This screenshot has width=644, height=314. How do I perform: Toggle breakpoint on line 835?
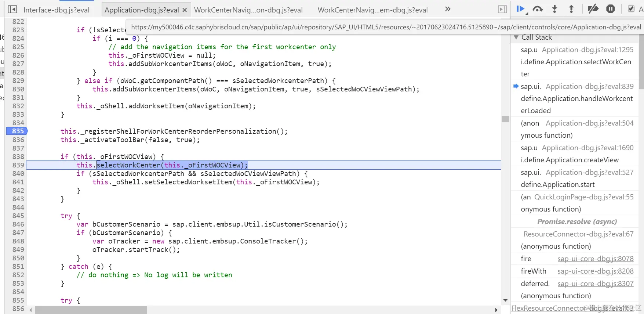coord(17,131)
